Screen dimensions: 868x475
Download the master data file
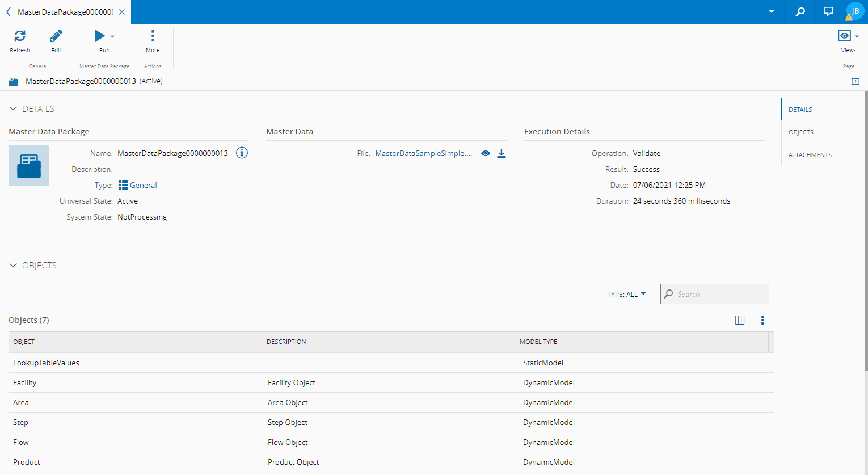pyautogui.click(x=502, y=153)
